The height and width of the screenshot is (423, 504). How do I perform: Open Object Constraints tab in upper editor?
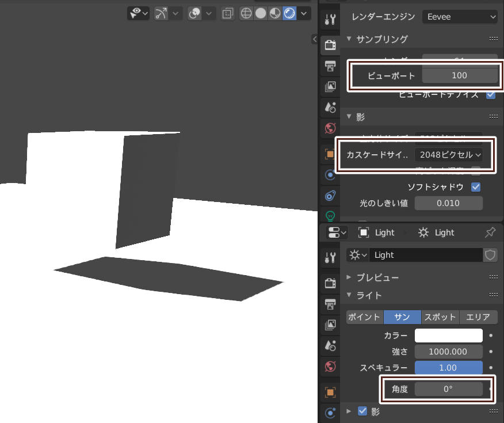[330, 196]
